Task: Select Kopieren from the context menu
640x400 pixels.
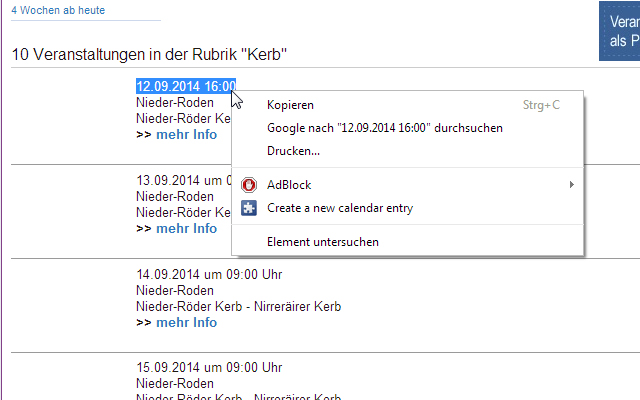Action: pyautogui.click(x=290, y=104)
